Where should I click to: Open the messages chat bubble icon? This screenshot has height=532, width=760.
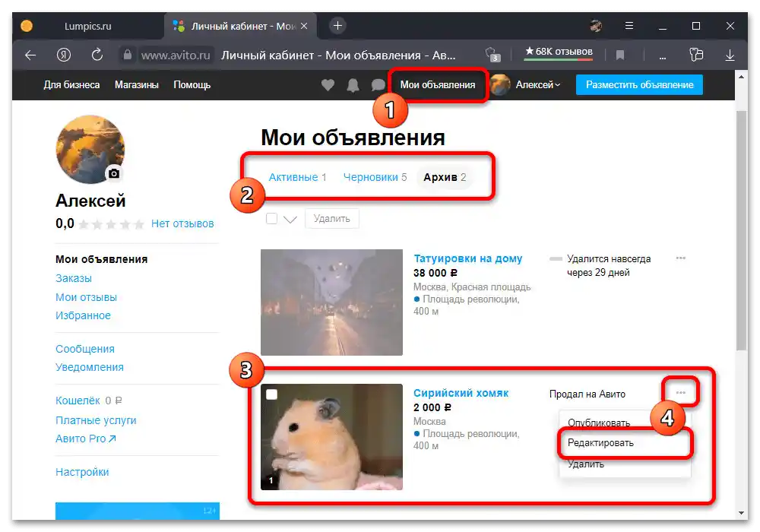378,85
